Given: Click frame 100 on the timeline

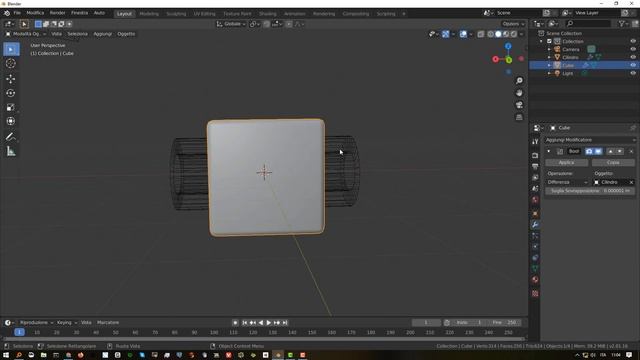Looking at the screenshot, I should click(x=214, y=333).
